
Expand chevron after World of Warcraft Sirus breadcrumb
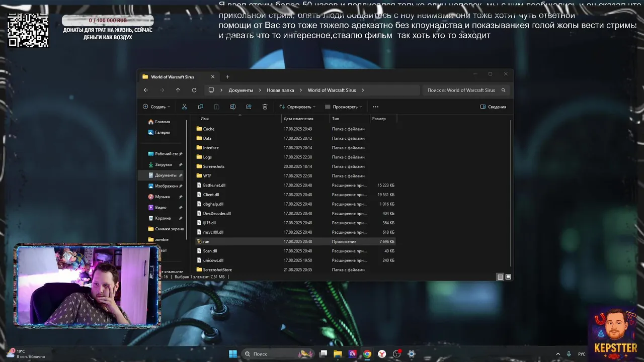click(x=363, y=90)
